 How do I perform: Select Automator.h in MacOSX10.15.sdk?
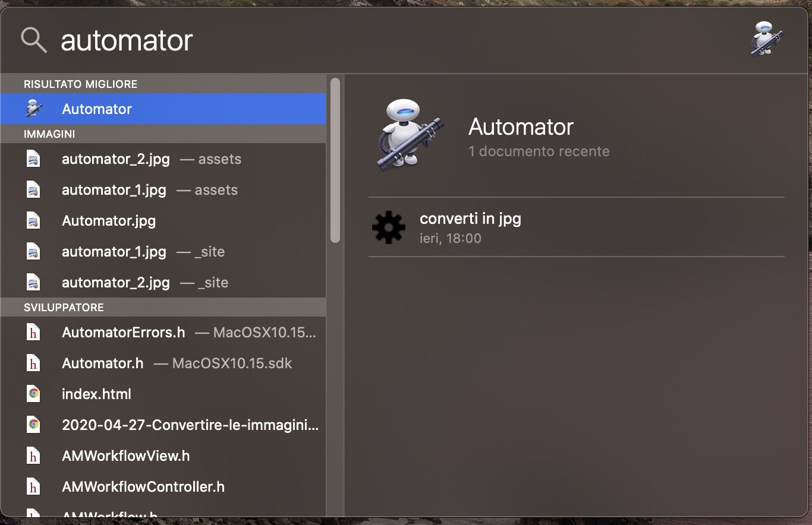[163, 363]
